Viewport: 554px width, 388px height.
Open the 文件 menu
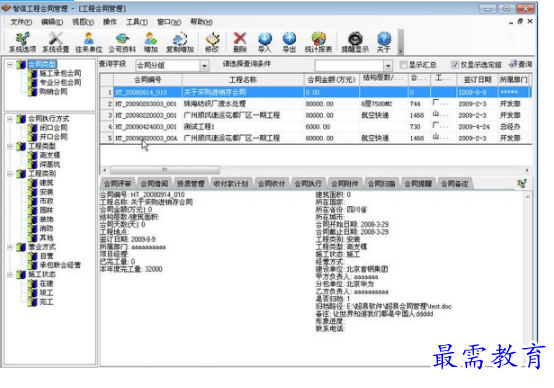coord(21,22)
